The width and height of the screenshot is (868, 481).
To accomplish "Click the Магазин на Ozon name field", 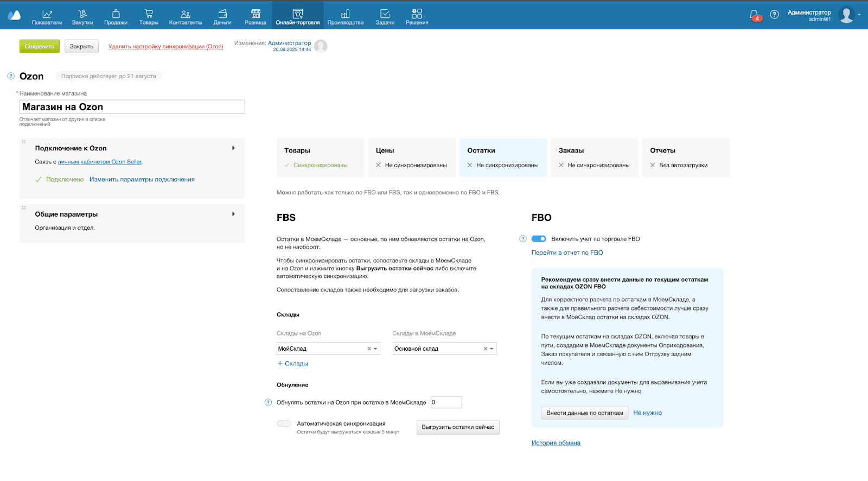I will click(132, 107).
